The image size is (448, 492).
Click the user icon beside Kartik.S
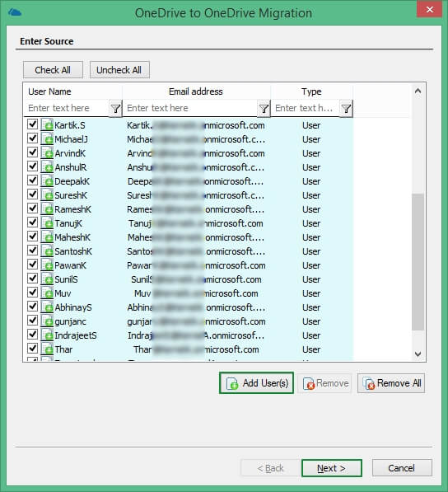click(47, 125)
